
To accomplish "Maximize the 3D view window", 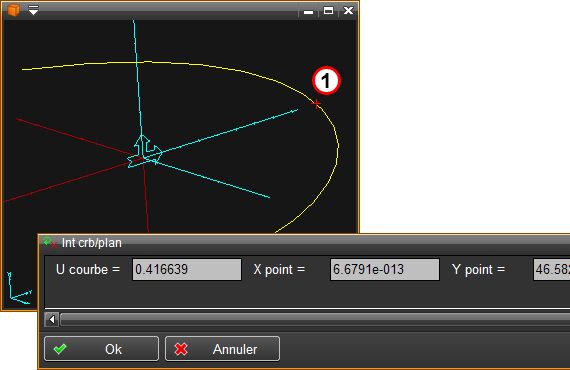I will [x=328, y=11].
